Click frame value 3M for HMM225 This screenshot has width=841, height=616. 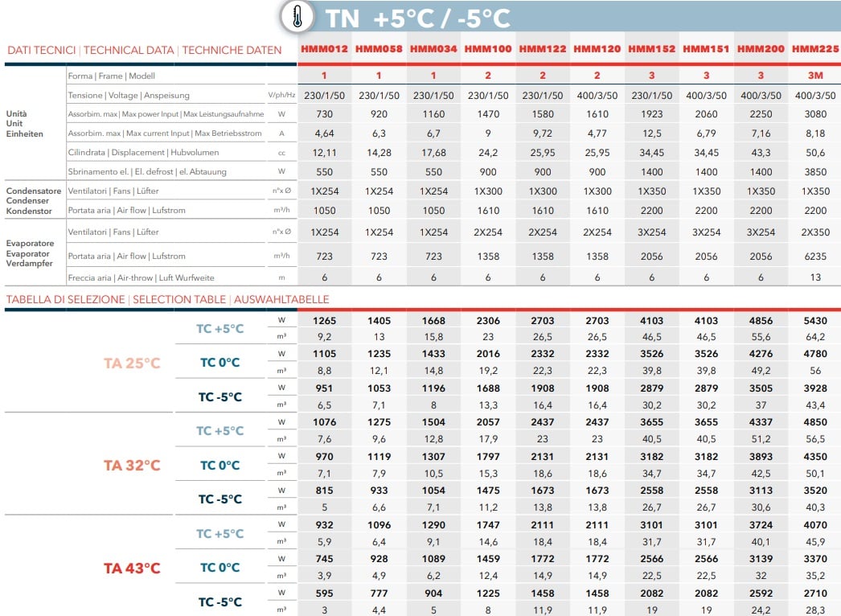tap(815, 76)
